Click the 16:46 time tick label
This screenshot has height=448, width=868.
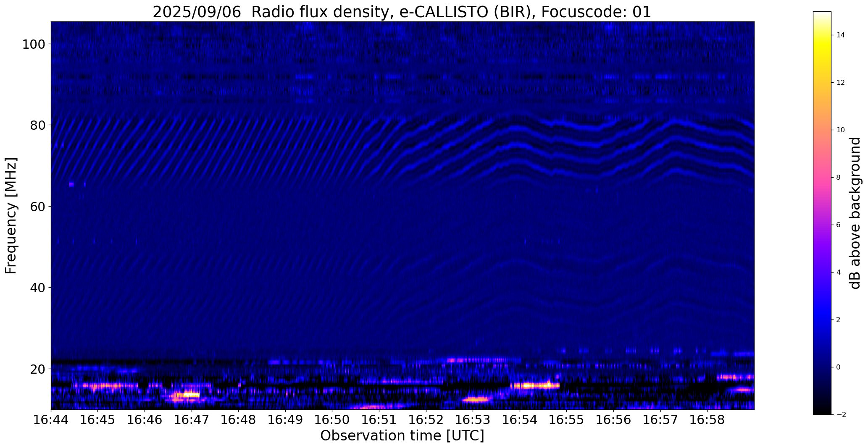(x=145, y=419)
